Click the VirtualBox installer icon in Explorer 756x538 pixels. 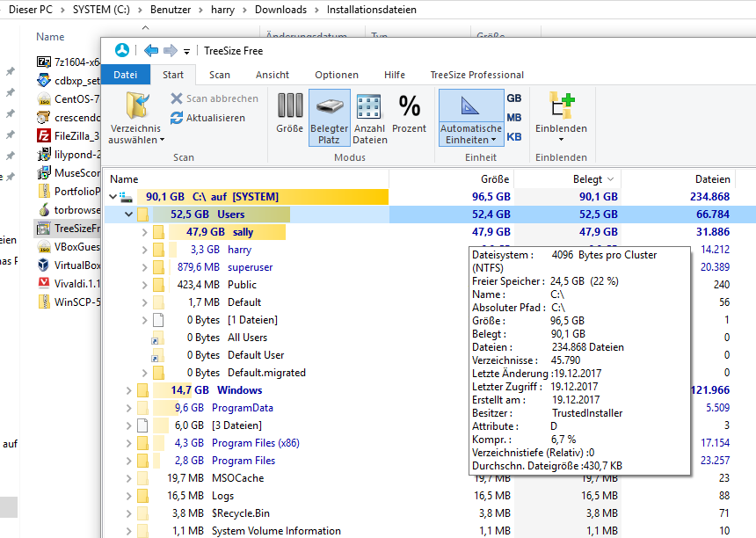[44, 265]
